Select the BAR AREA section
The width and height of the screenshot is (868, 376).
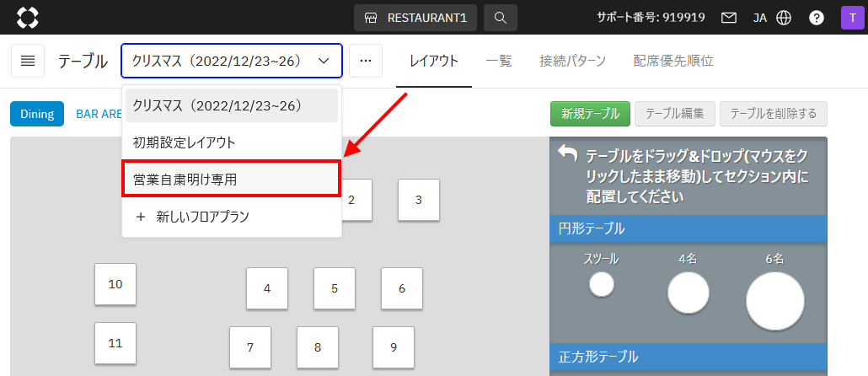(x=99, y=114)
